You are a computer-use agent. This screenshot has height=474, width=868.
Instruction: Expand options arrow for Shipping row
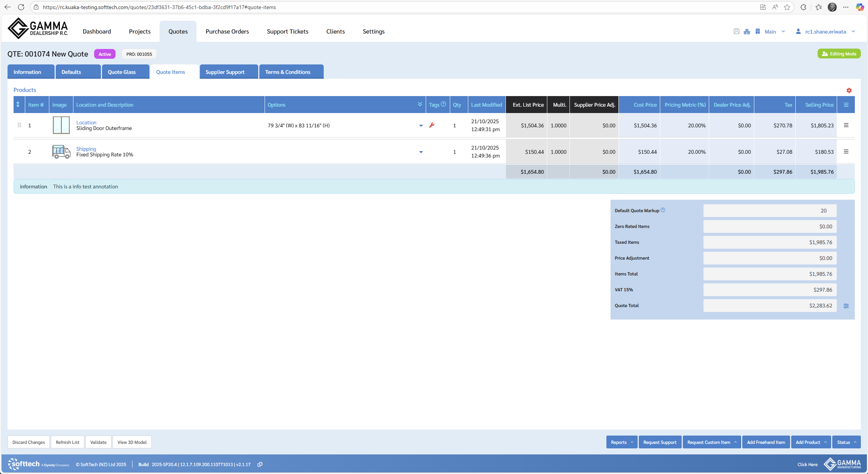coord(421,152)
